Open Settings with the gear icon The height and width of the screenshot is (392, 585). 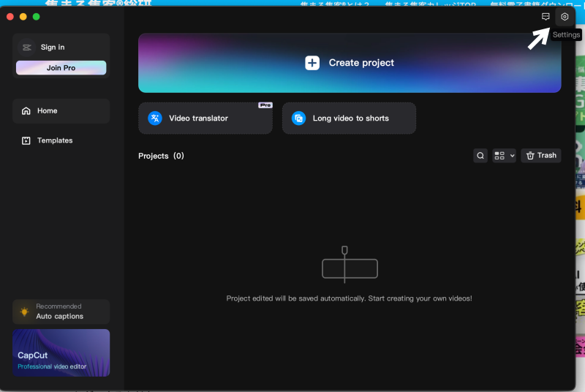click(564, 16)
